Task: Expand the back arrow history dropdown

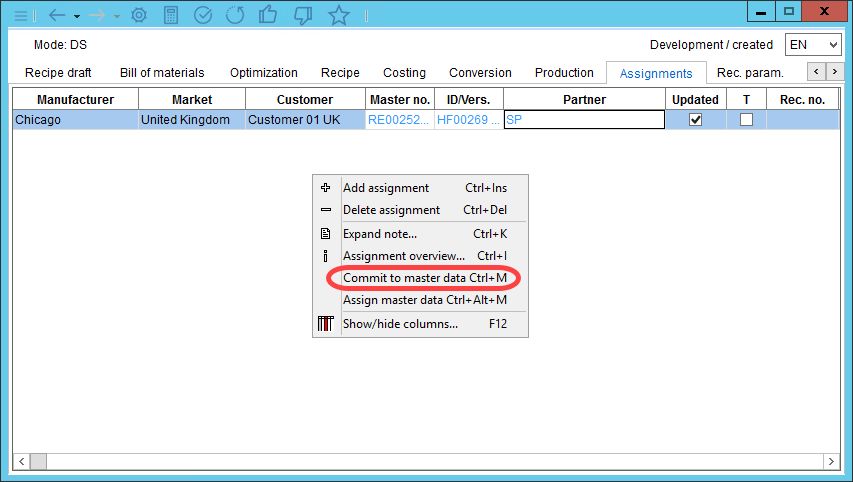Action: [77, 16]
